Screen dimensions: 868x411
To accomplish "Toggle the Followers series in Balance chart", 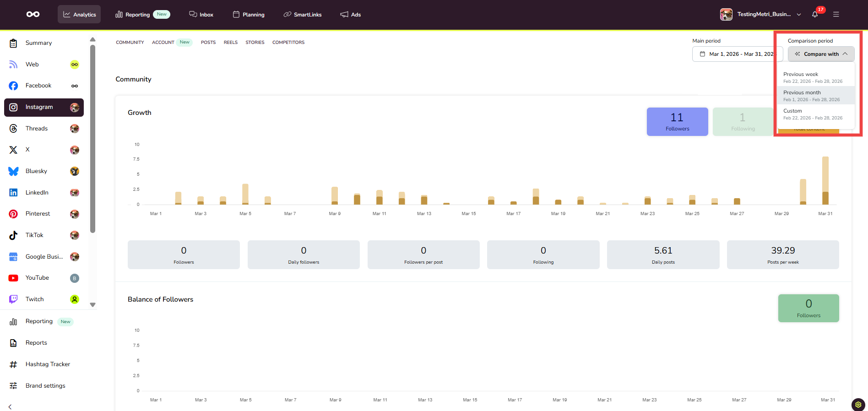I will pyautogui.click(x=808, y=308).
